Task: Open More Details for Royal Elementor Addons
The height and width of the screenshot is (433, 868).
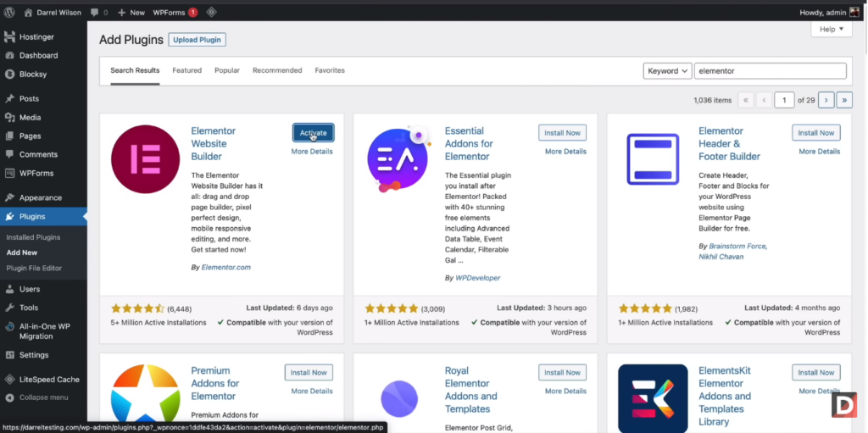Action: tap(565, 391)
